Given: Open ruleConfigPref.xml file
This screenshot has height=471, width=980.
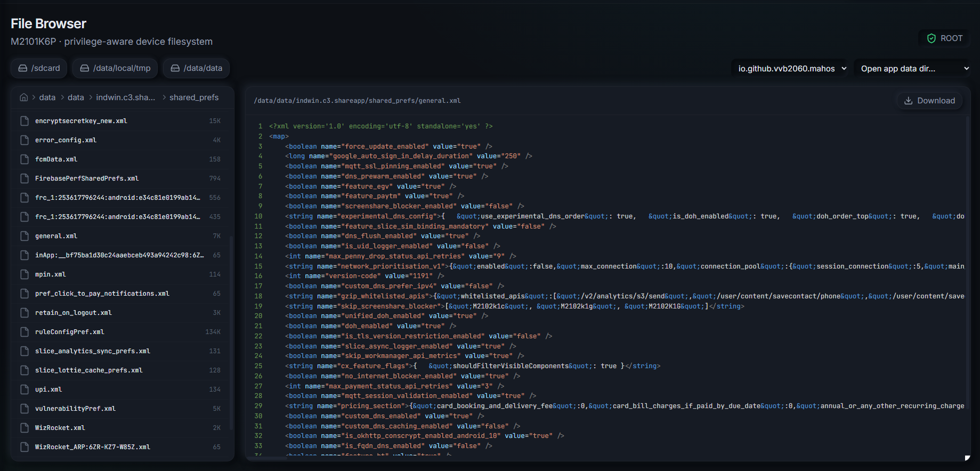Looking at the screenshot, I should [x=121, y=332].
